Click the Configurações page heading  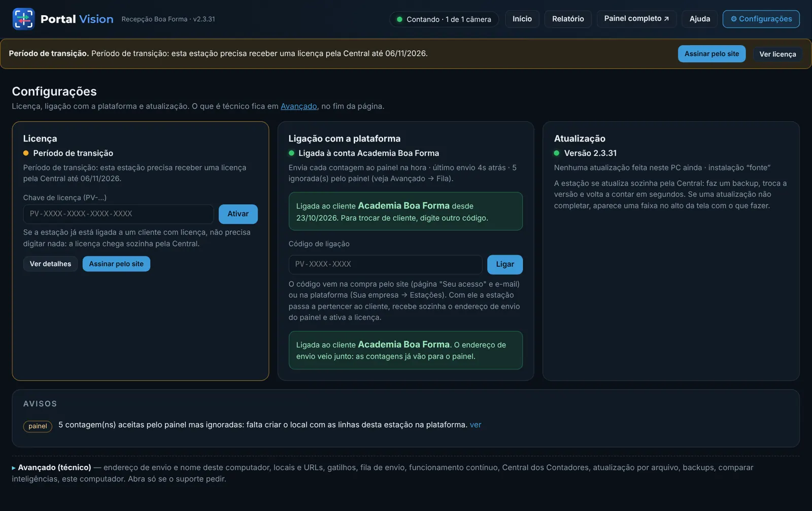54,91
